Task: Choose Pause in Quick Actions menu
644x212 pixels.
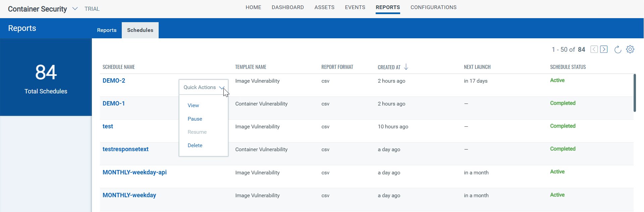Action: coord(195,119)
